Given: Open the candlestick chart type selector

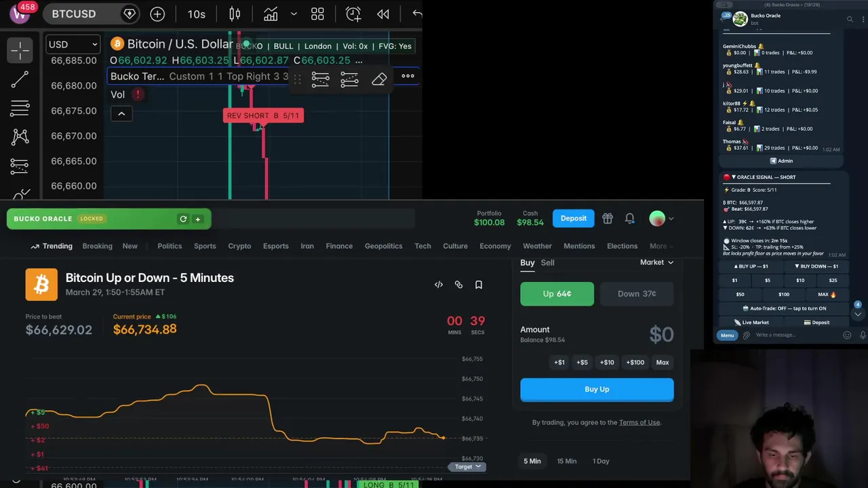Looking at the screenshot, I should tap(235, 14).
